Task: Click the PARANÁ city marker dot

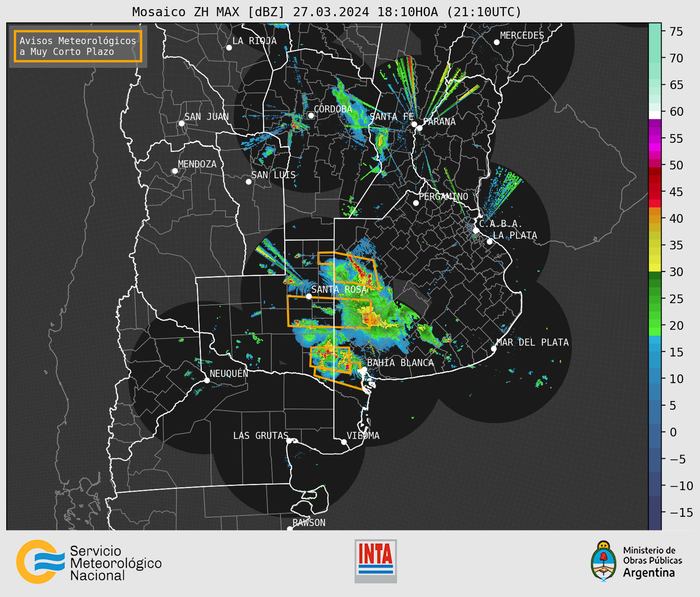Action: 420,128
